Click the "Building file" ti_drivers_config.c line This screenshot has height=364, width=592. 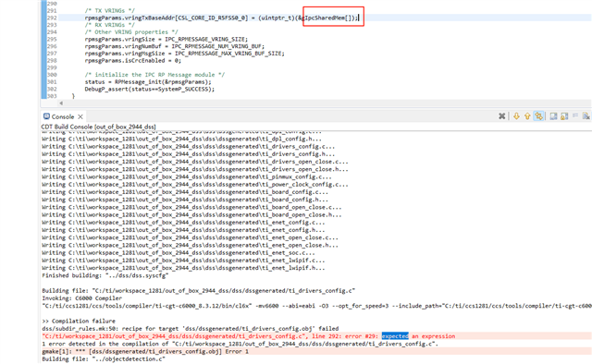[198, 290]
